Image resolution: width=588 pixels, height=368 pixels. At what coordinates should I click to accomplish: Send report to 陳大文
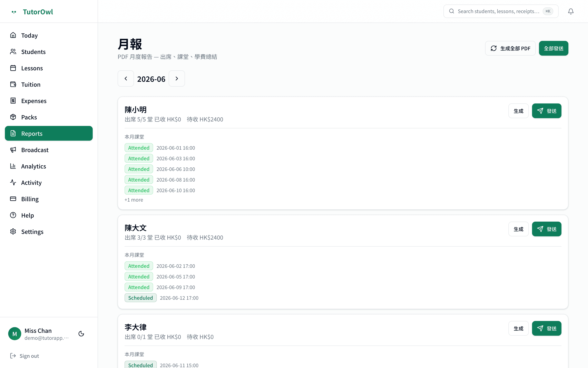point(547,229)
